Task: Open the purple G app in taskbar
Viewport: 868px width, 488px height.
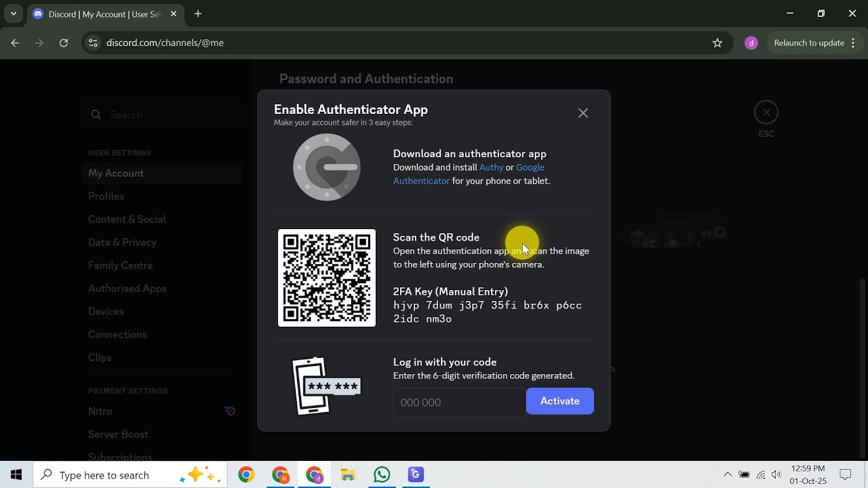Action: 416,475
